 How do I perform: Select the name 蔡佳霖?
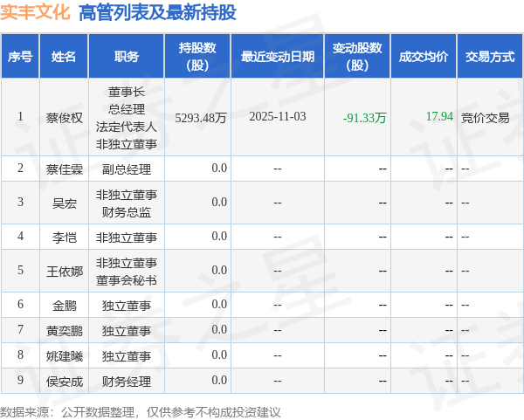[64, 169]
